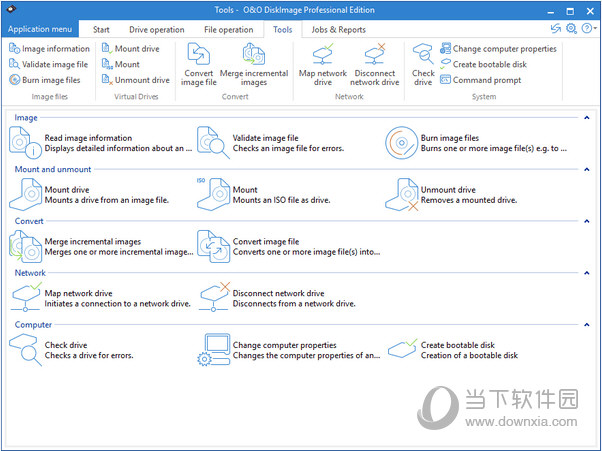
Task: Click Validate image file ribbon icon
Action: pyautogui.click(x=14, y=64)
